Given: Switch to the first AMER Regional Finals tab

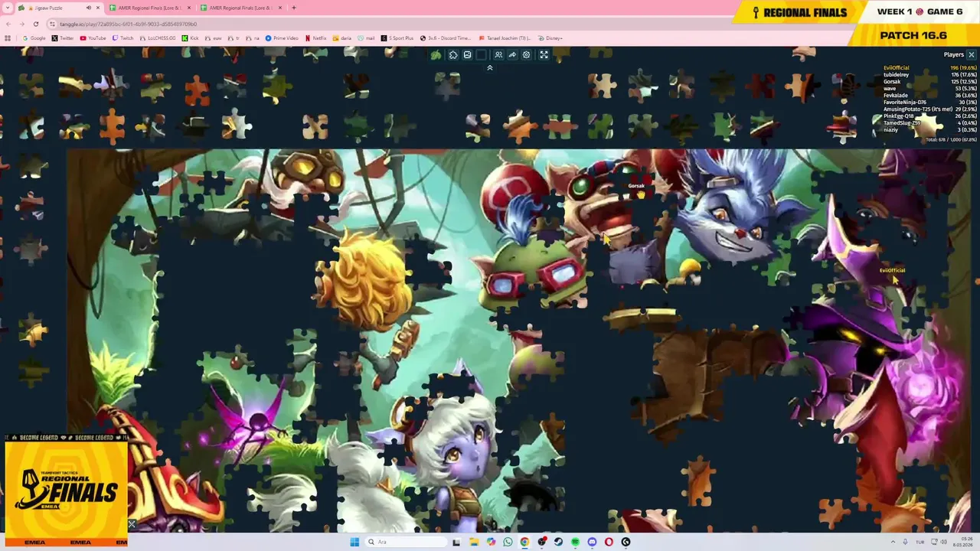Looking at the screenshot, I should point(149,8).
